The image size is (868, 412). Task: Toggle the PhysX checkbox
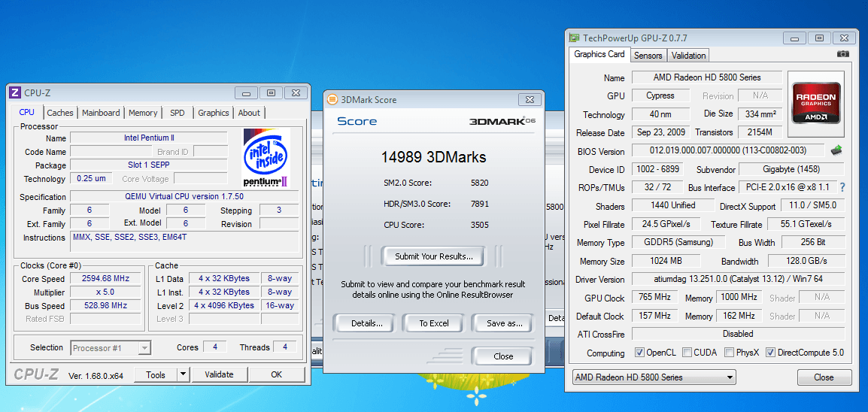[x=729, y=353]
